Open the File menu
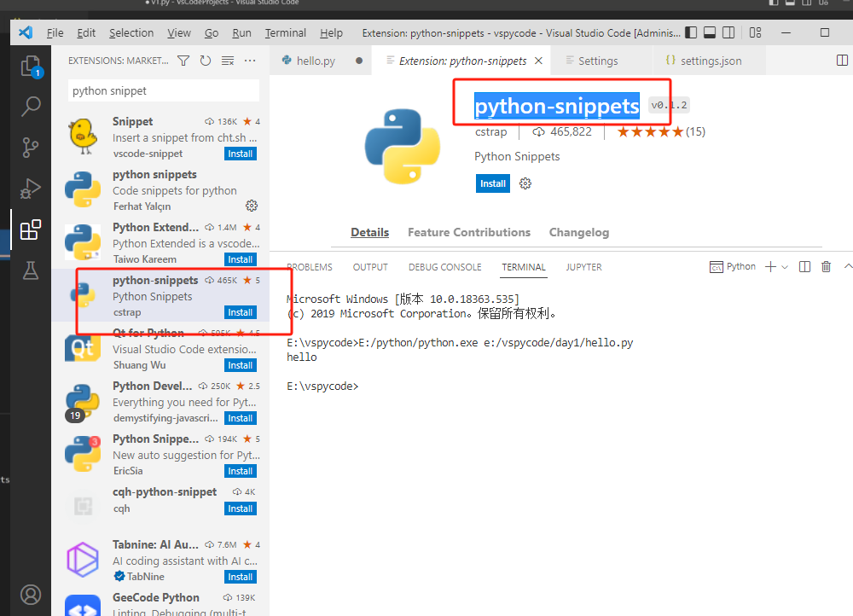The height and width of the screenshot is (616, 853). pos(55,32)
